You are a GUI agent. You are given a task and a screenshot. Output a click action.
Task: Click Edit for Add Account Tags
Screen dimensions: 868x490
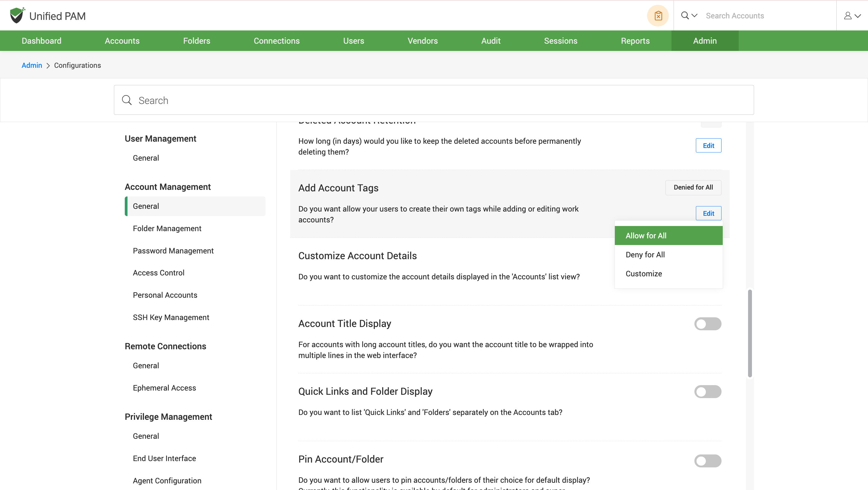pyautogui.click(x=708, y=213)
